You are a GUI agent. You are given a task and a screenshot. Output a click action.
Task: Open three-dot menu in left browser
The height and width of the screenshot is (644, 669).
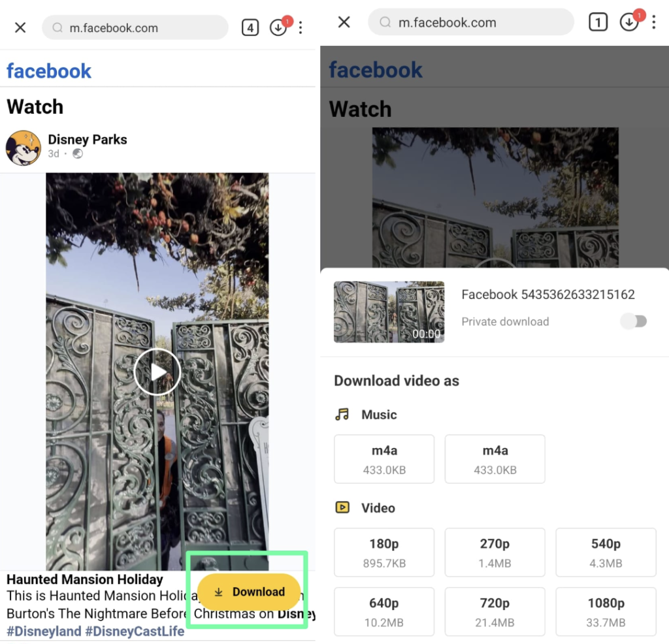[x=301, y=27]
